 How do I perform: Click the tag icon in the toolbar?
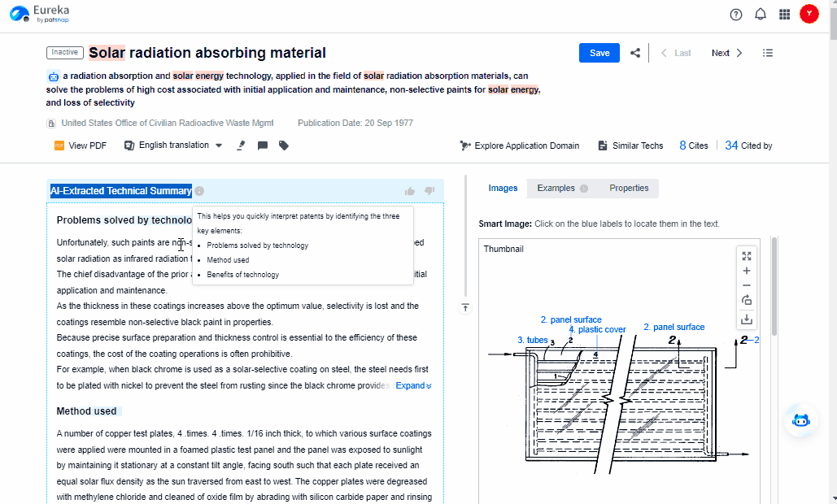click(284, 146)
